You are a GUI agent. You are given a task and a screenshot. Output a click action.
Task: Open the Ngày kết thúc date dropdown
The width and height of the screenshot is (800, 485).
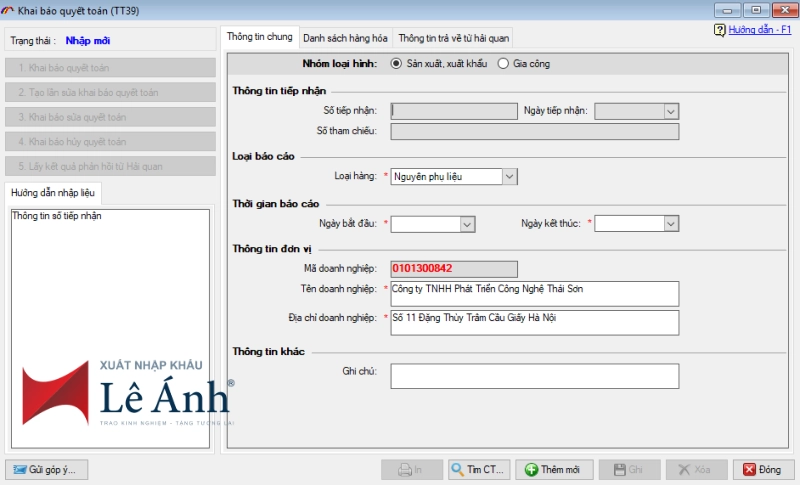click(670, 224)
